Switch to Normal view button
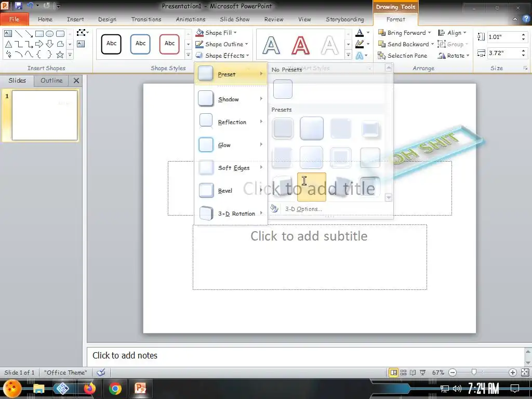 (x=394, y=373)
